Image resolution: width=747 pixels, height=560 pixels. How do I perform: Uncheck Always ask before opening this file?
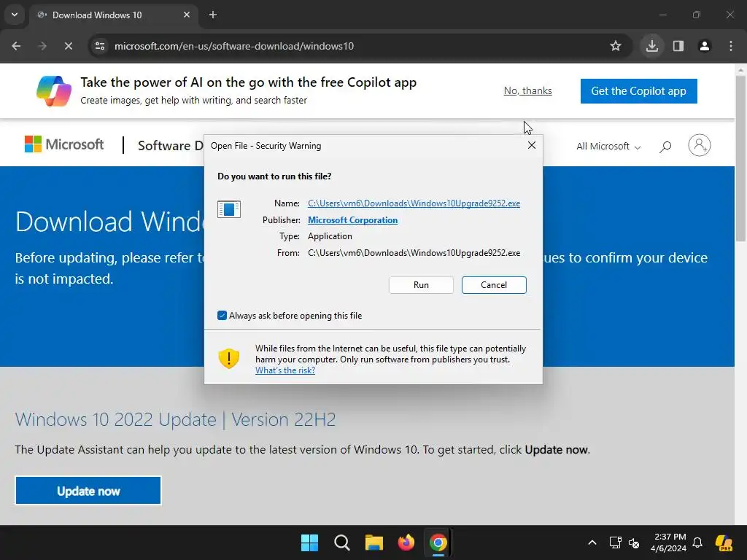(222, 315)
